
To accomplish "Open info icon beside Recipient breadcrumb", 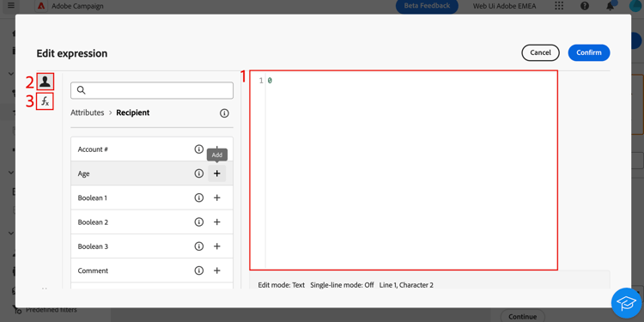I will pos(224,113).
